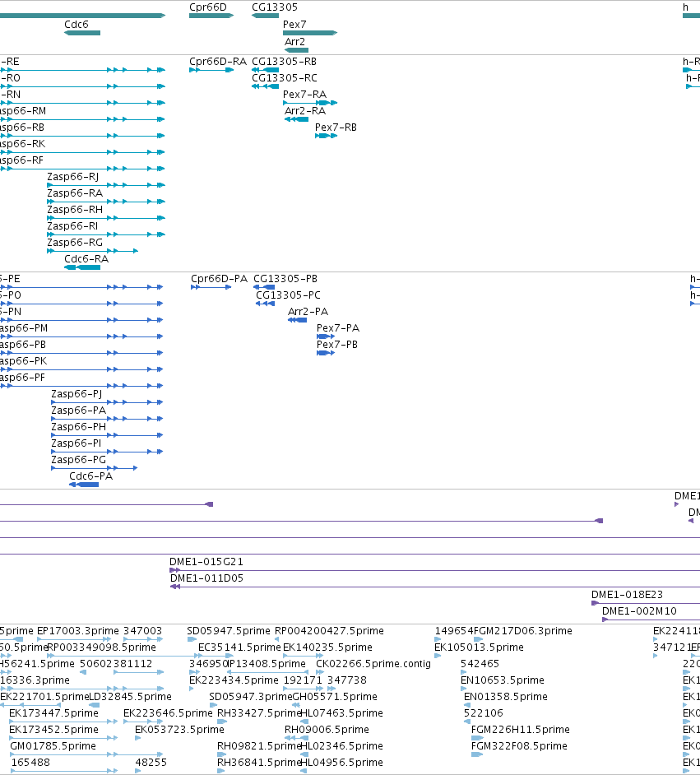Screen dimensions: 700x775
Task: Select clone DME1-015G21
Action: (x=206, y=561)
